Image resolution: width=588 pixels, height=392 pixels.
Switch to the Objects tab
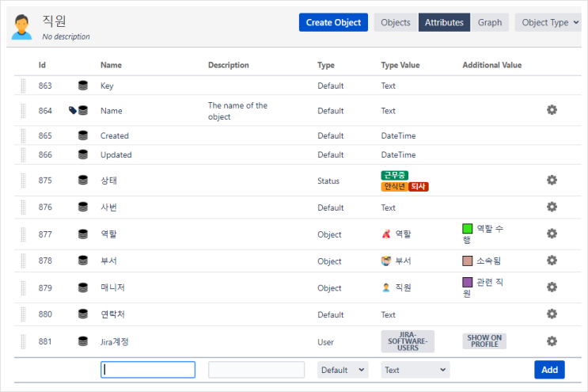click(x=396, y=22)
